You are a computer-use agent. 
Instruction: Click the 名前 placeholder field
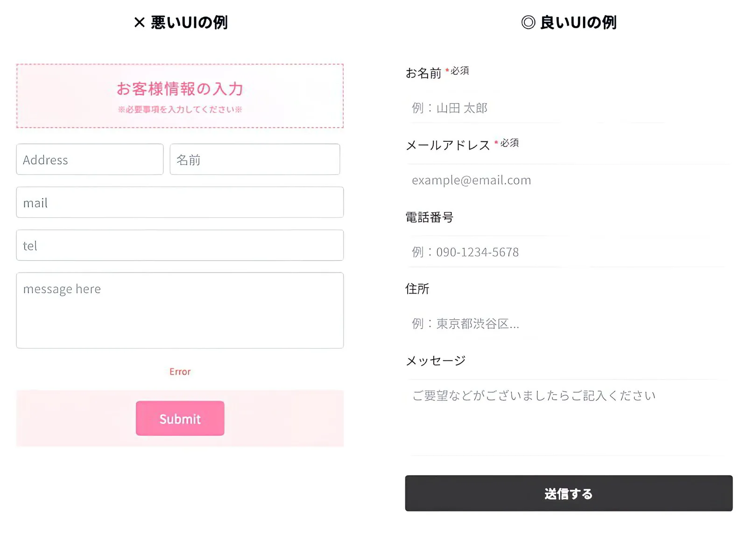tap(254, 160)
